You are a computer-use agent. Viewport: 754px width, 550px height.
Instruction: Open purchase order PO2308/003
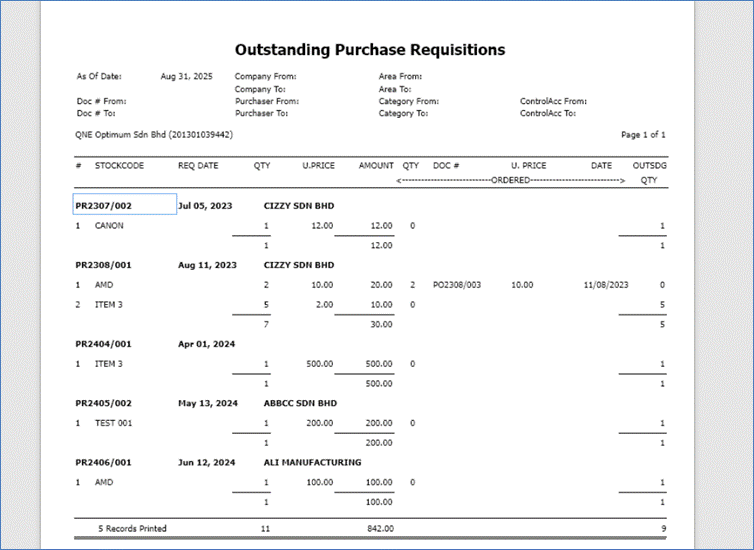[x=457, y=285]
